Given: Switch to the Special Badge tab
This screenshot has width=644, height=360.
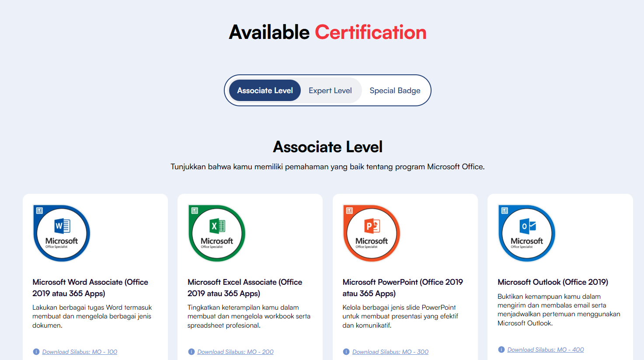Looking at the screenshot, I should pos(395,90).
